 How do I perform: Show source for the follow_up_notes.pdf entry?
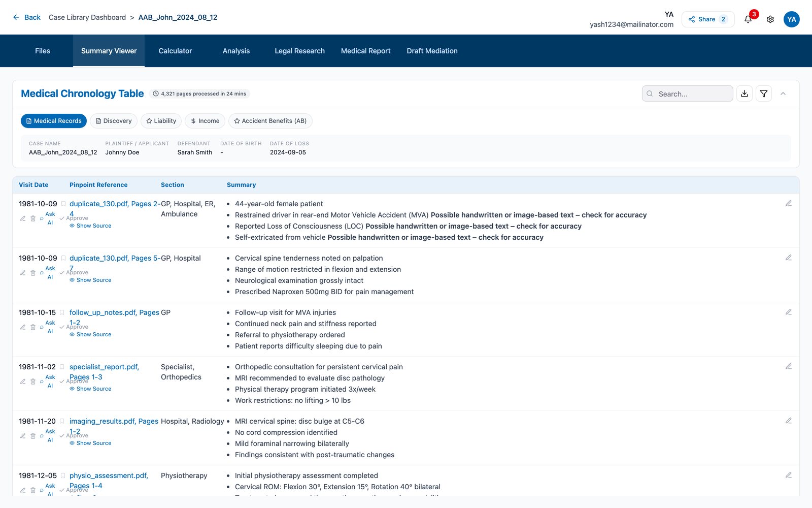[x=90, y=334]
